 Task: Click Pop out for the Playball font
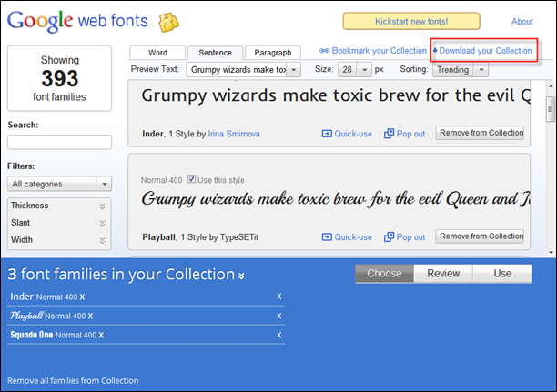tap(404, 237)
